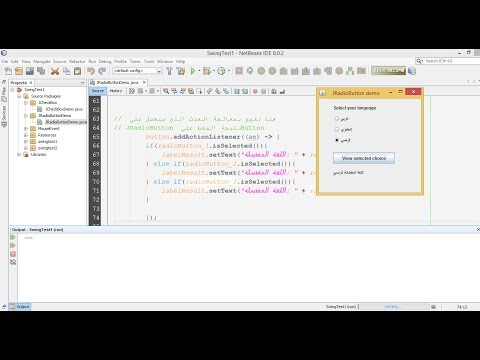This screenshot has width=480, height=360.
Task: Click View selected choice button
Action: click(364, 158)
